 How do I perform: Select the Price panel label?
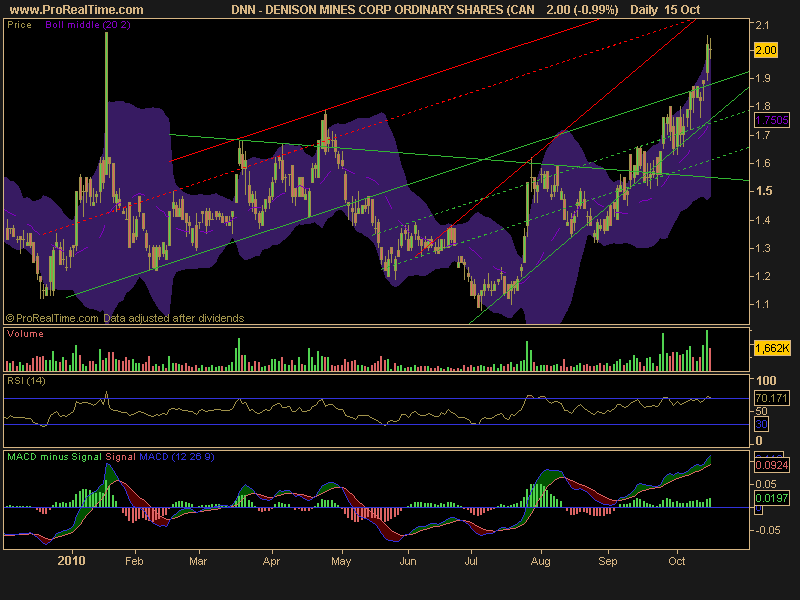[x=19, y=24]
